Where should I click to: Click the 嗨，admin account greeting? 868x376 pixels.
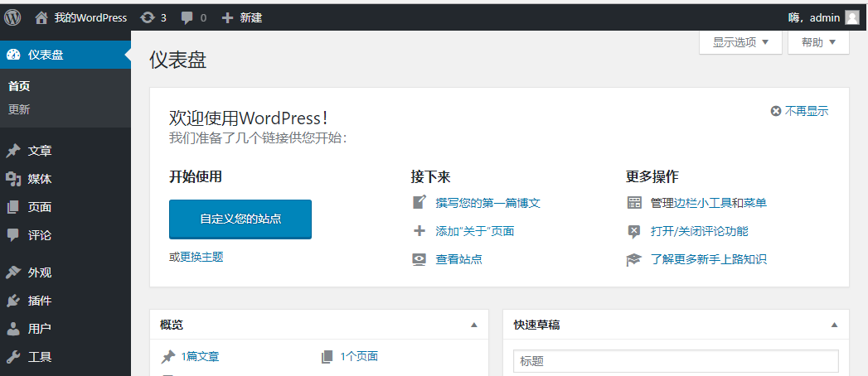814,17
